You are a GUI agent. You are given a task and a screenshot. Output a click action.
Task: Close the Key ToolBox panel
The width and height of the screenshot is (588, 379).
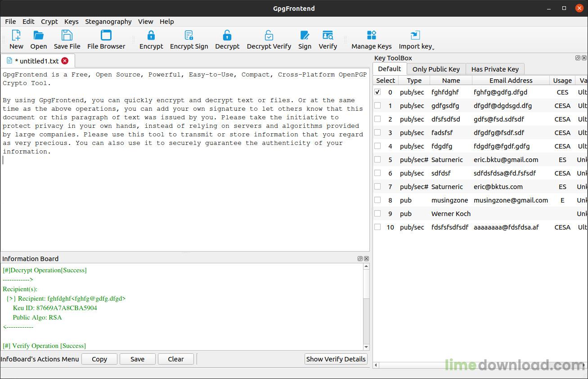tap(584, 58)
